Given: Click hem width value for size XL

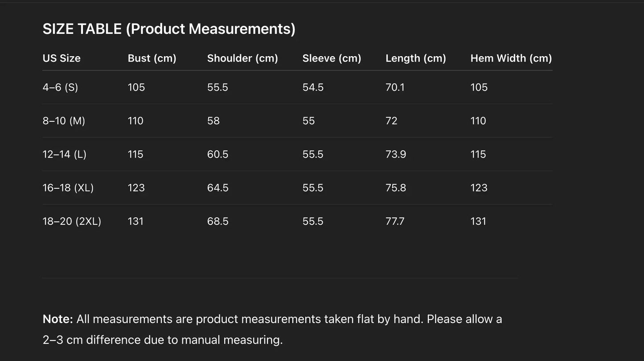Looking at the screenshot, I should pos(479,188).
